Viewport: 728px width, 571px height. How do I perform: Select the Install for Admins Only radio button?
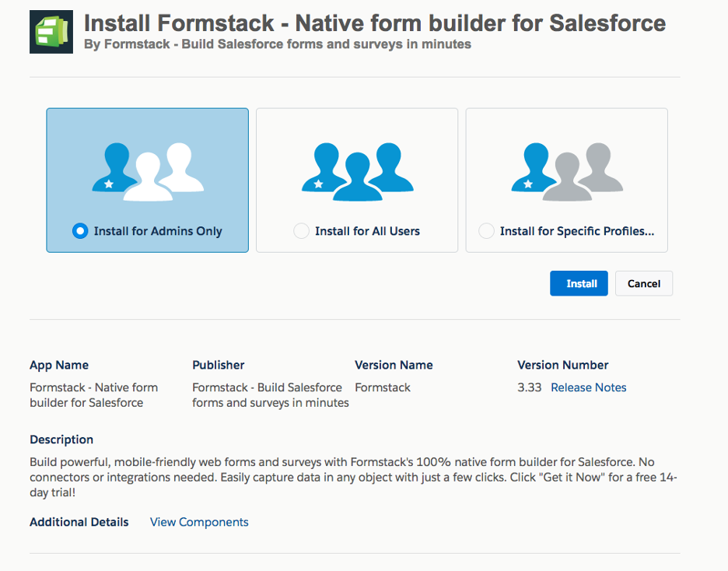coord(79,231)
